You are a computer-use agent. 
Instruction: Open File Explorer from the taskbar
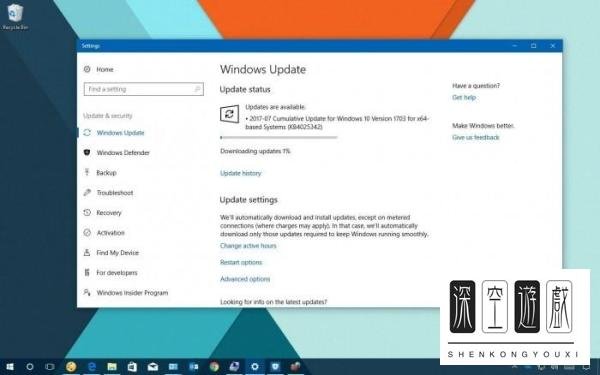112,367
